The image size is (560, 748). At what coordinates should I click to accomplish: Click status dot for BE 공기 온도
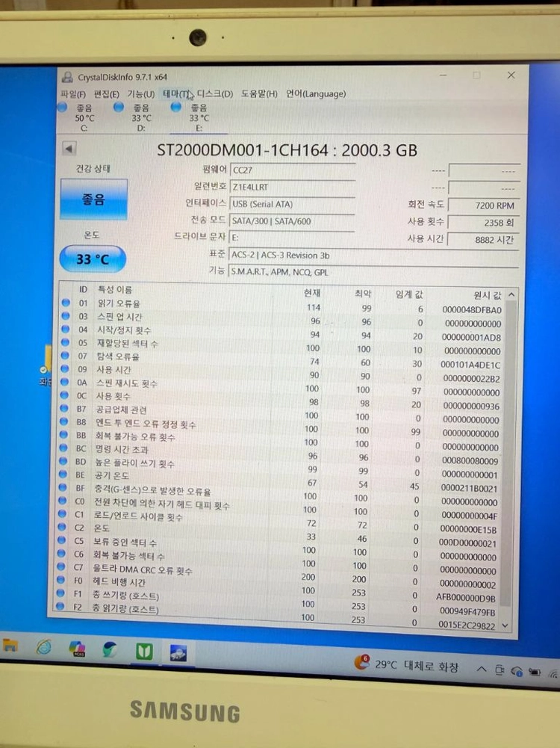tap(63, 475)
